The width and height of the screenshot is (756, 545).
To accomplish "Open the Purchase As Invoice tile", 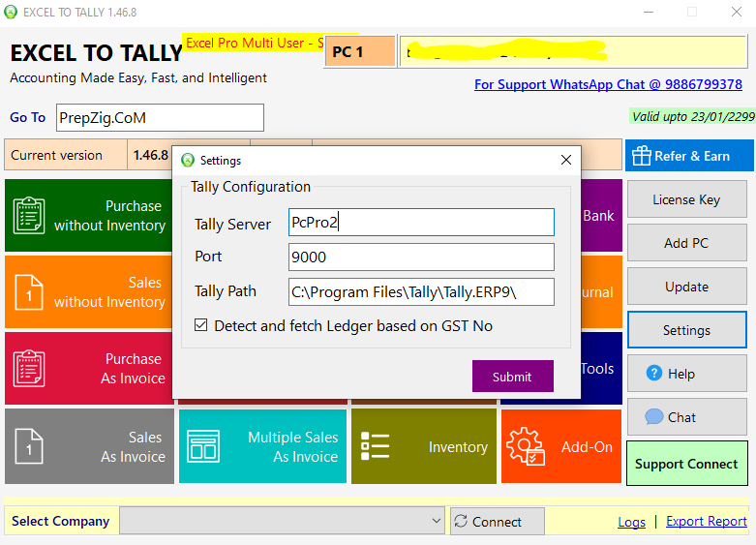I will [89, 369].
